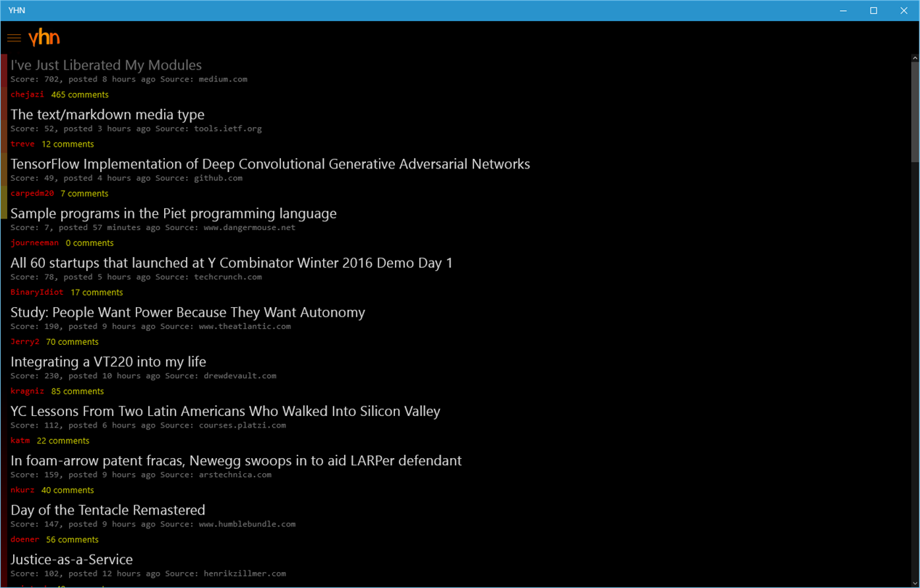
Task: Click the yhn logo
Action: click(x=44, y=38)
